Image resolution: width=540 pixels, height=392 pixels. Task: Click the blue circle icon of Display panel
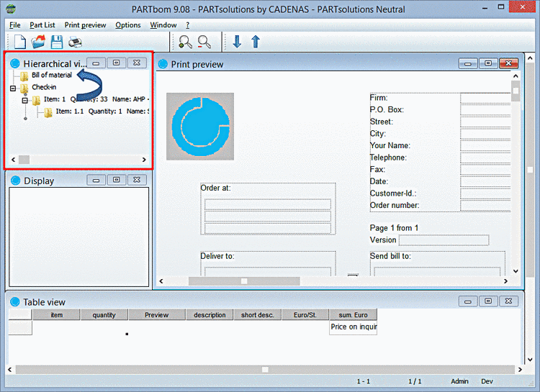pyautogui.click(x=16, y=181)
